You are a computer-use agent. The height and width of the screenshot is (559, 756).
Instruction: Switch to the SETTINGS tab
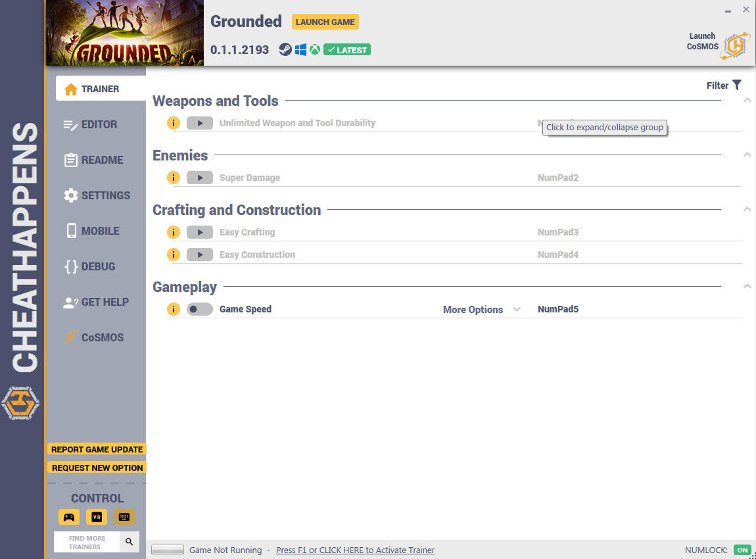click(x=97, y=195)
